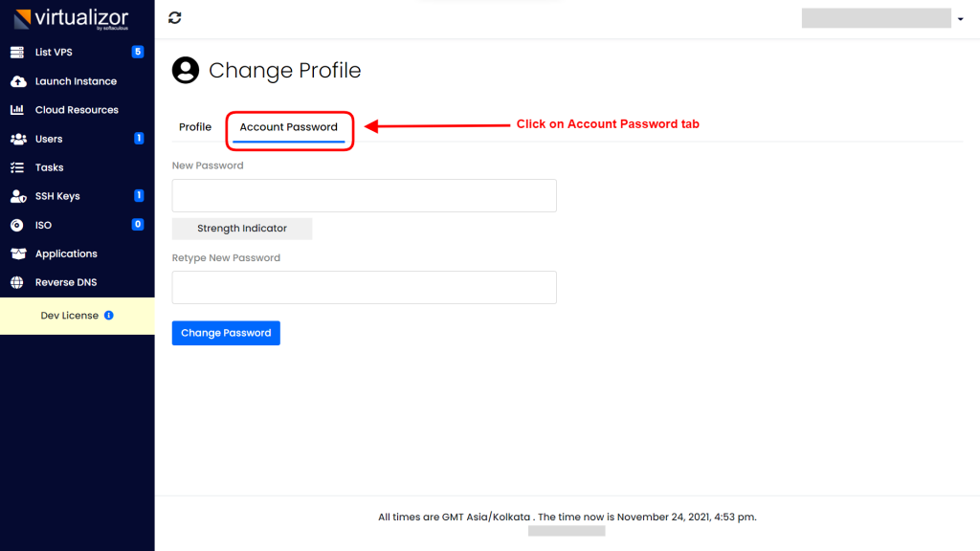Click the Strength Indicator bar
980x551 pixels.
click(x=242, y=229)
